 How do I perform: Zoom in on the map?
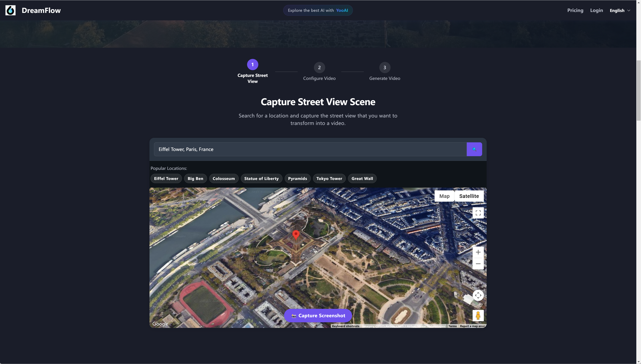pos(478,252)
